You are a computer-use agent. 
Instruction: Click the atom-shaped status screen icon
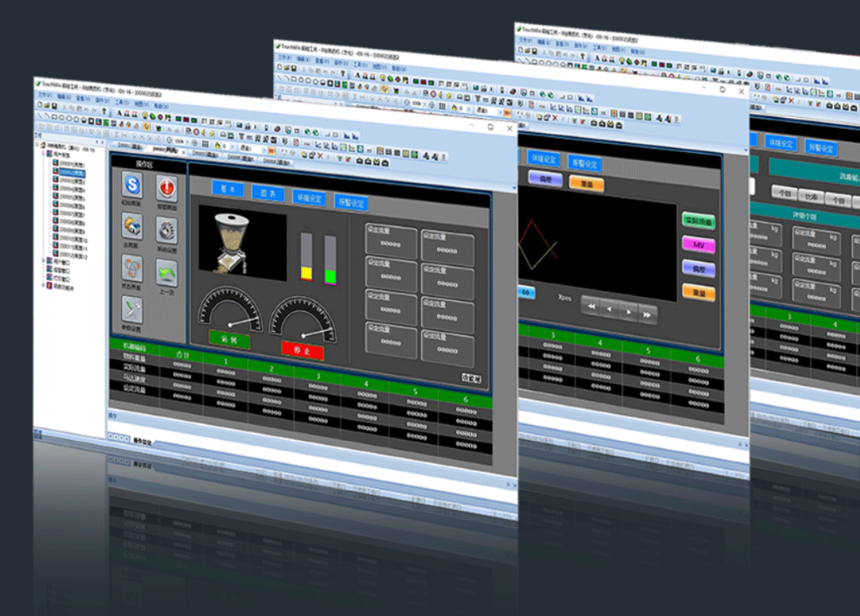[x=132, y=268]
